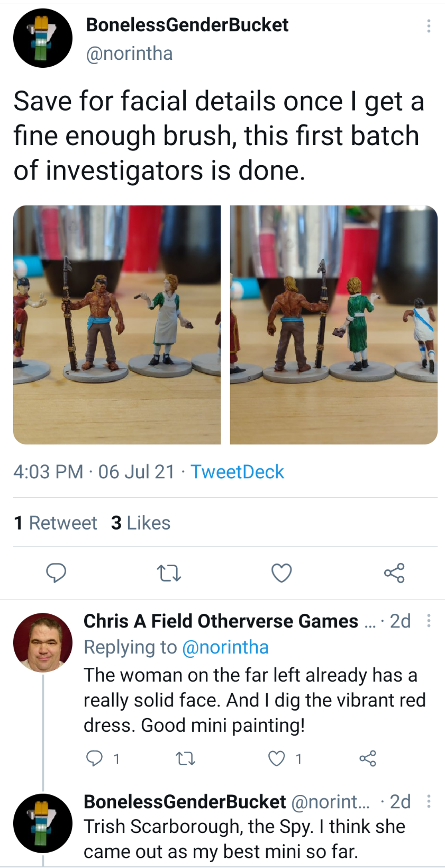
Task: Like Chris A Field's reply
Action: click(x=277, y=758)
